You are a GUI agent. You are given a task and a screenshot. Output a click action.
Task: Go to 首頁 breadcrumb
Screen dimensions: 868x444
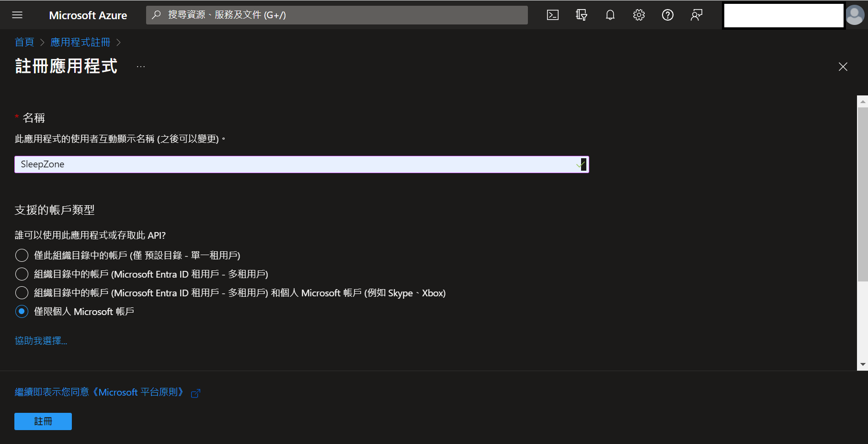point(24,42)
